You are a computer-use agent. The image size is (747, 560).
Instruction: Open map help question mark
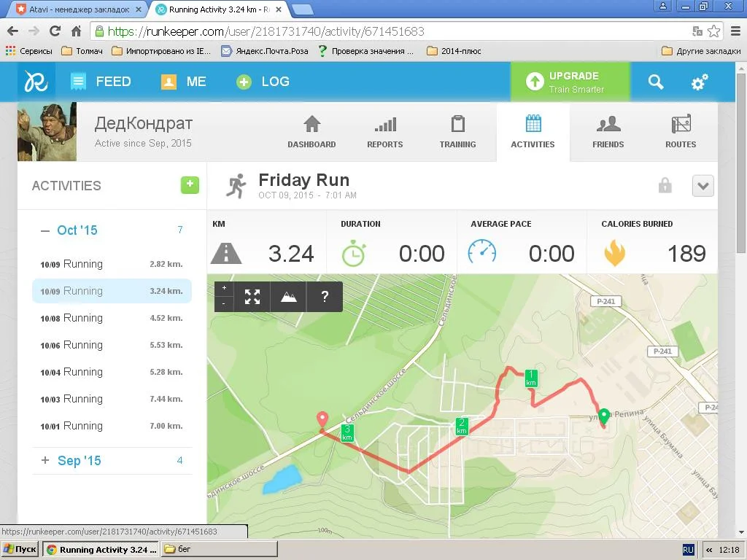click(325, 297)
